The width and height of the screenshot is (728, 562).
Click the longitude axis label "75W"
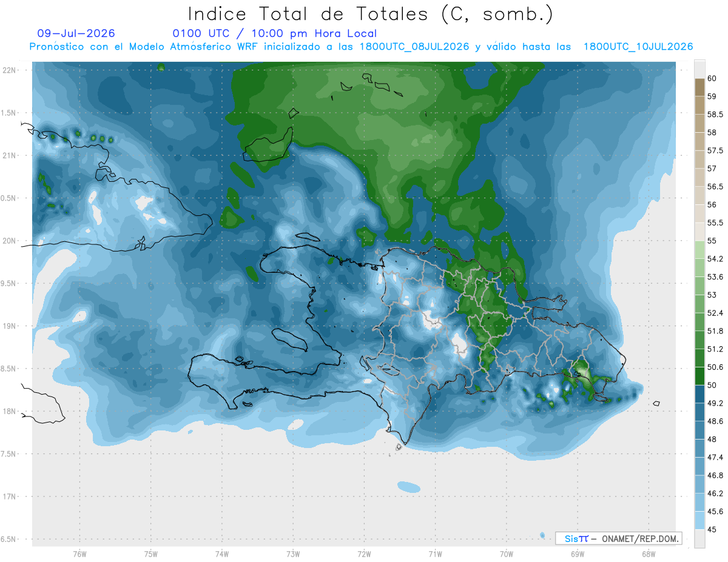(x=150, y=554)
